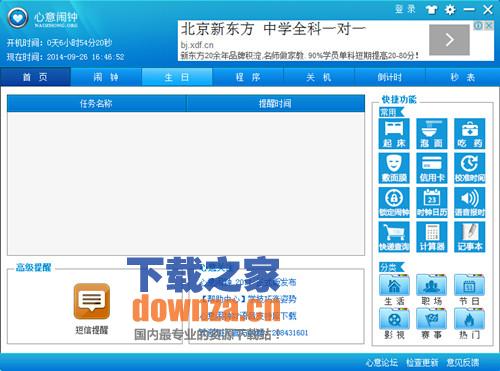Click the 登录 login link
This screenshot has width=500, height=371.
point(405,9)
